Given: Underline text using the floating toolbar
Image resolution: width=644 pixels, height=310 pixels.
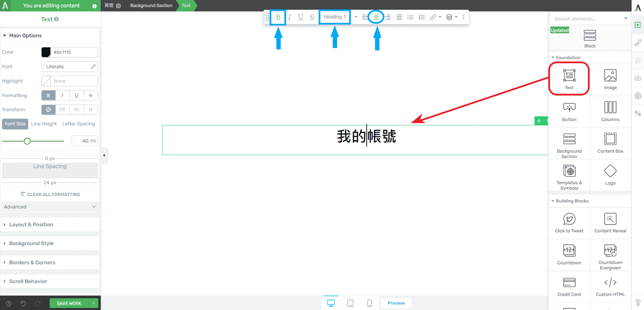Looking at the screenshot, I should (x=301, y=17).
